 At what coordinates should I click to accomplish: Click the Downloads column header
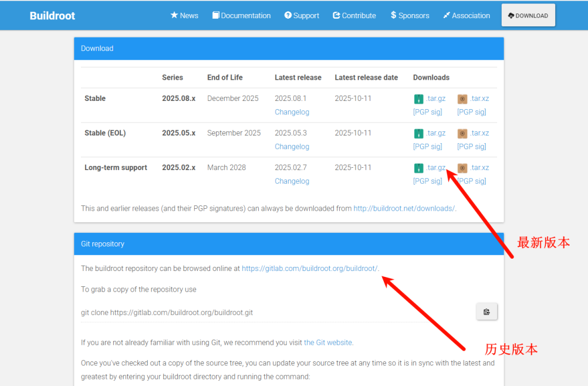[431, 77]
